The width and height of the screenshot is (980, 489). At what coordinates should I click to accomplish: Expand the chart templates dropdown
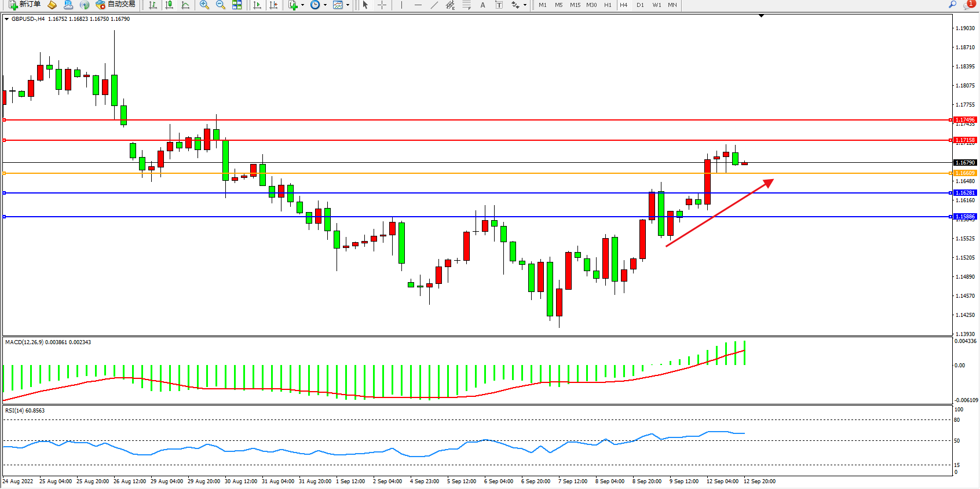pyautogui.click(x=341, y=5)
